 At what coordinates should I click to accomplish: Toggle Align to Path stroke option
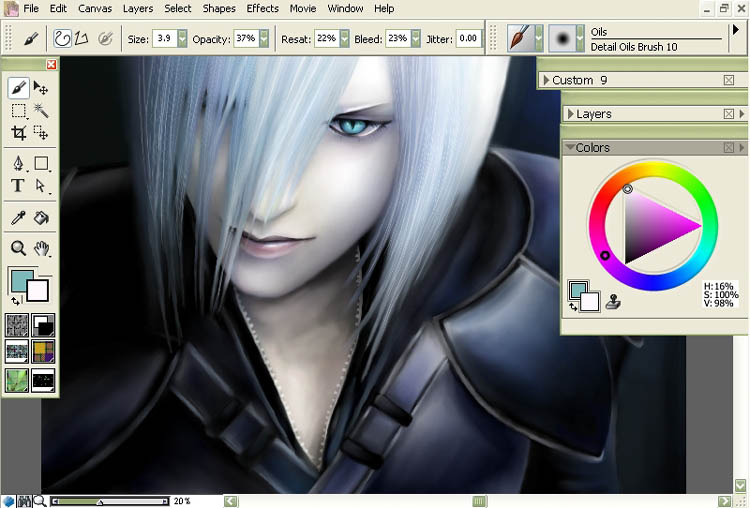click(x=105, y=38)
